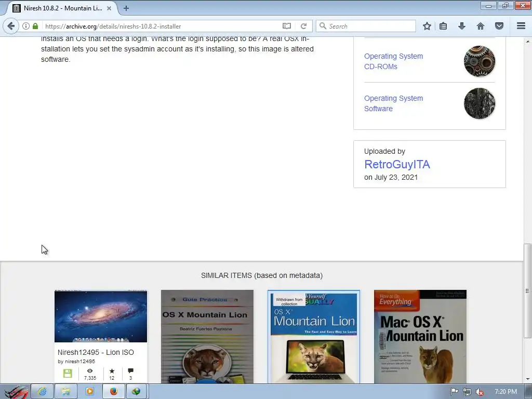Open the downloads arrow icon
The height and width of the screenshot is (399, 532).
tap(462, 26)
